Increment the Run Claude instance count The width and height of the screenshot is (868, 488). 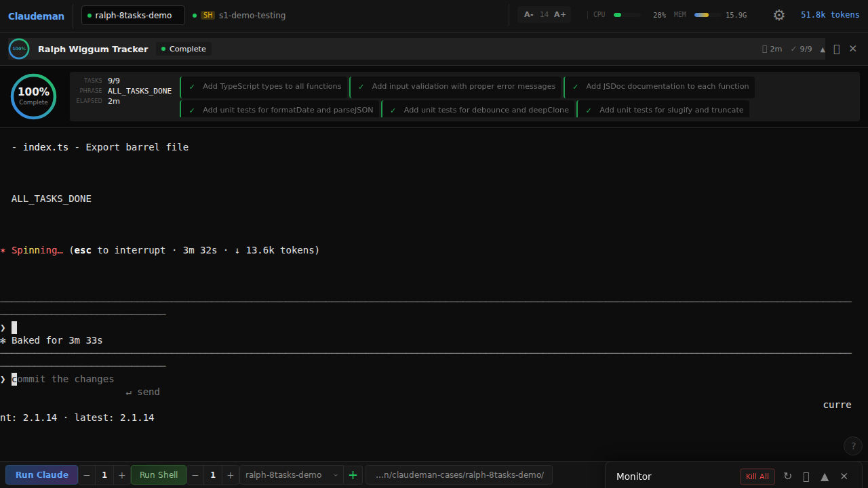coord(122,475)
